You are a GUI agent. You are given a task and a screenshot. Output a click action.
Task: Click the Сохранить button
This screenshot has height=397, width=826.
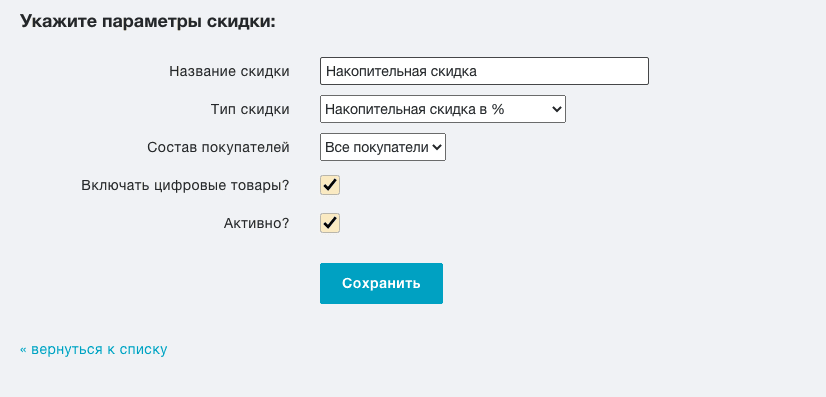(381, 283)
